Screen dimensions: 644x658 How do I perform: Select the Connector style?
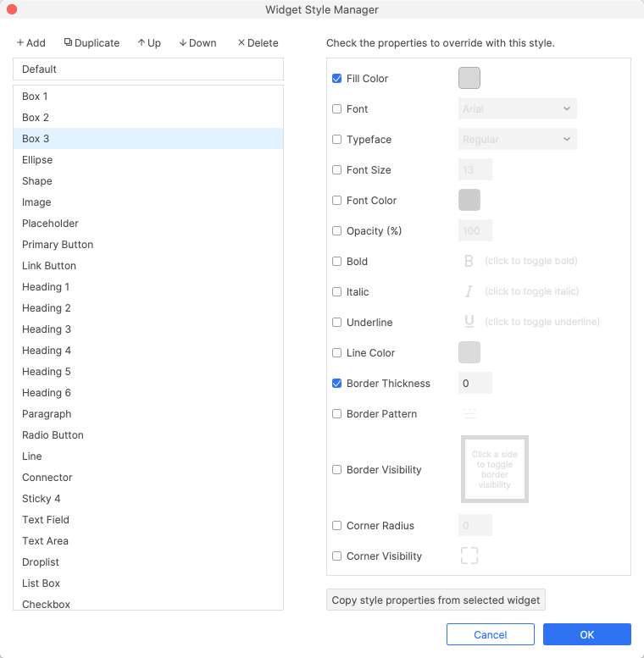point(148,477)
